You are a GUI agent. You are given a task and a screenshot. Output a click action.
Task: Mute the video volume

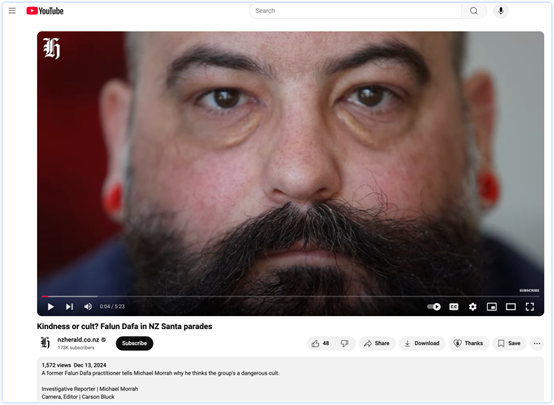(88, 307)
